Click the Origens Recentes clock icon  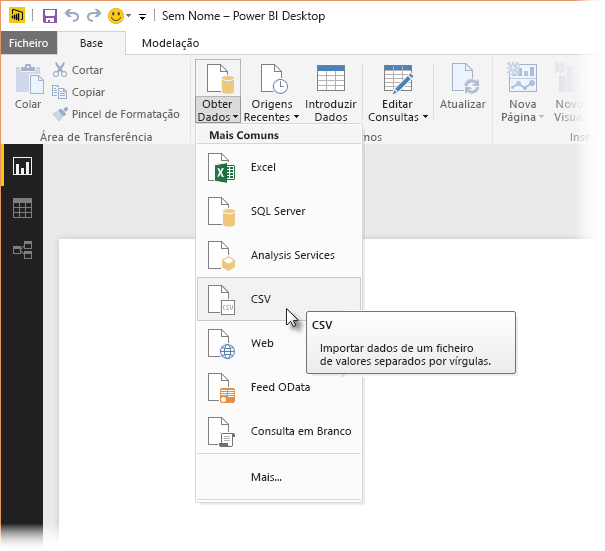point(274,79)
